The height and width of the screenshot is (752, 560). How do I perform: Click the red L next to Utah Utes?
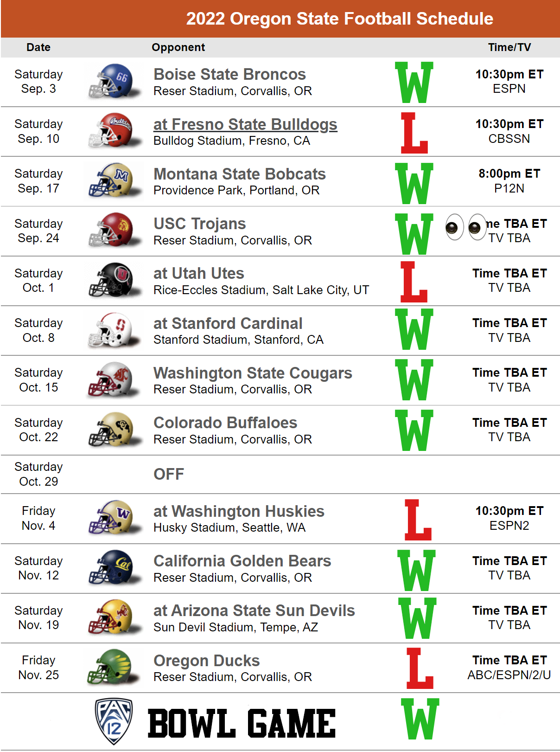(414, 282)
